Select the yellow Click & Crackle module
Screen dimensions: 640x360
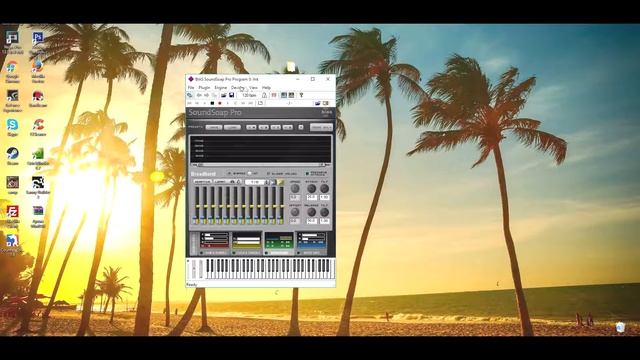(x=247, y=240)
